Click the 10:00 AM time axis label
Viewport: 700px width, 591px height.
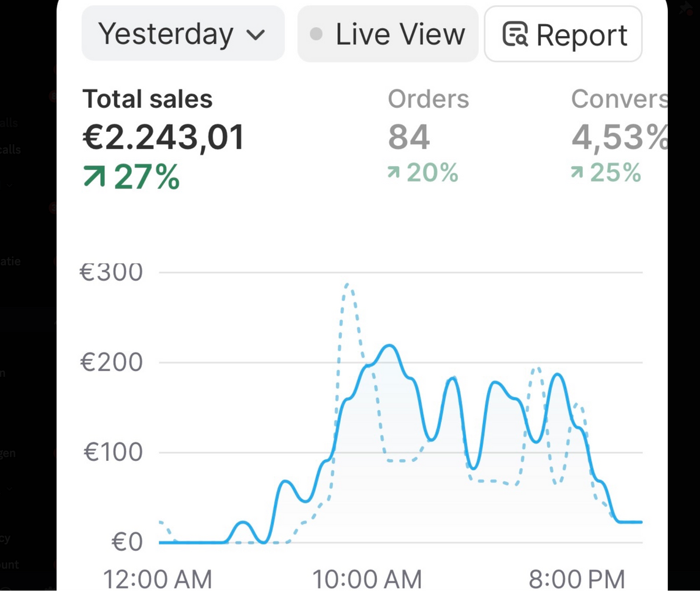coord(367,579)
